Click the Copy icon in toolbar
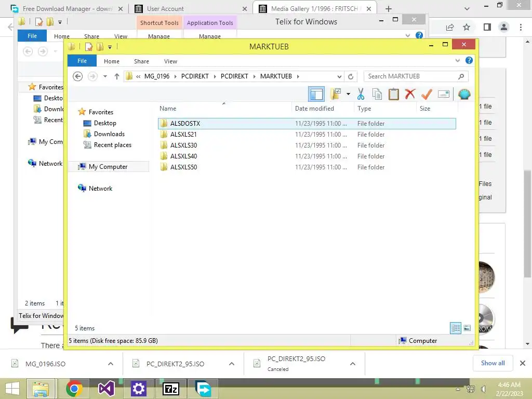The width and height of the screenshot is (532, 399). pos(377,94)
